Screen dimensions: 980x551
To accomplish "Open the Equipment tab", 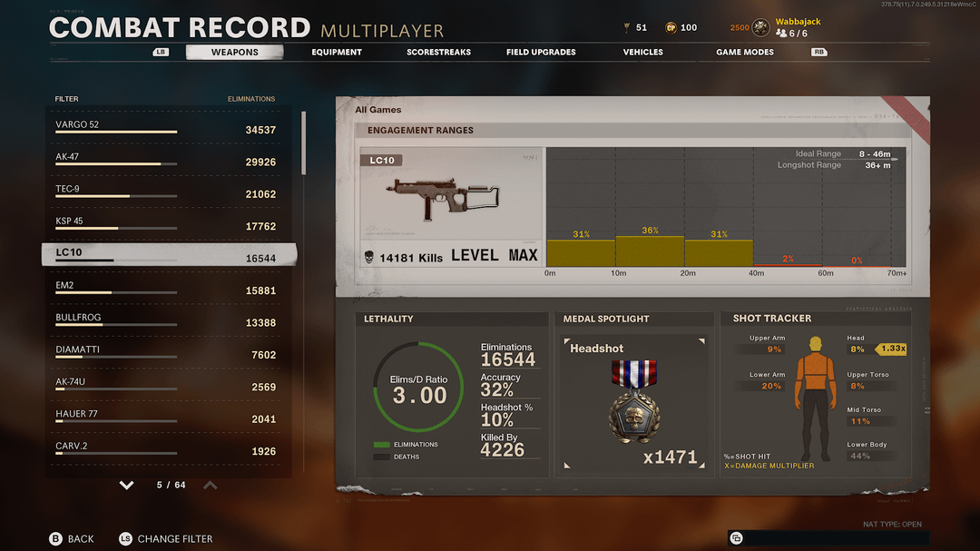I will click(337, 53).
